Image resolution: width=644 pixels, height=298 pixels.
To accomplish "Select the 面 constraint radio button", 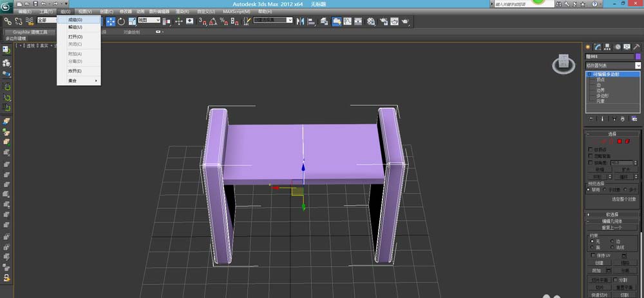I will point(592,248).
